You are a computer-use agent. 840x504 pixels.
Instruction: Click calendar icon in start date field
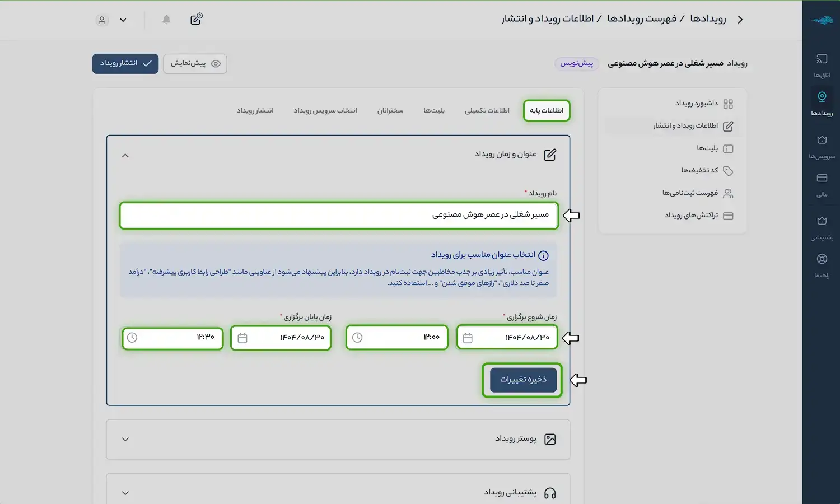pos(468,338)
